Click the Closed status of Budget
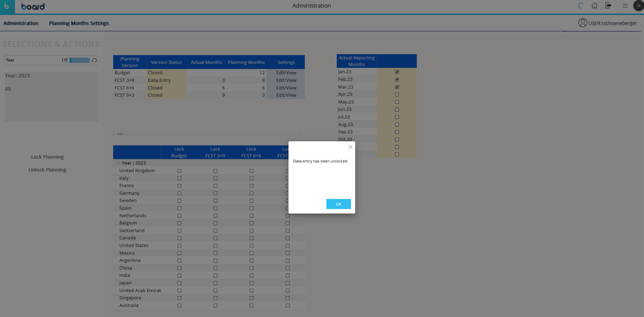 pyautogui.click(x=166, y=73)
